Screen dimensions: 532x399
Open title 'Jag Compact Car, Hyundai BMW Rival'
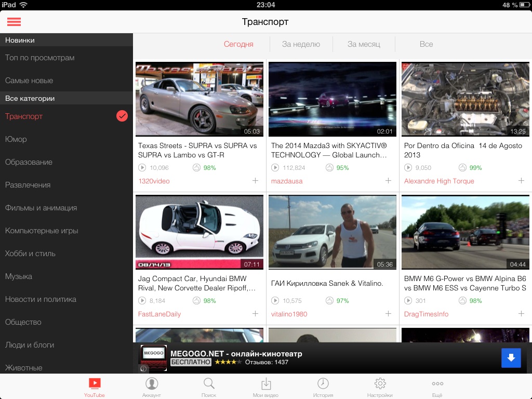coord(197,283)
